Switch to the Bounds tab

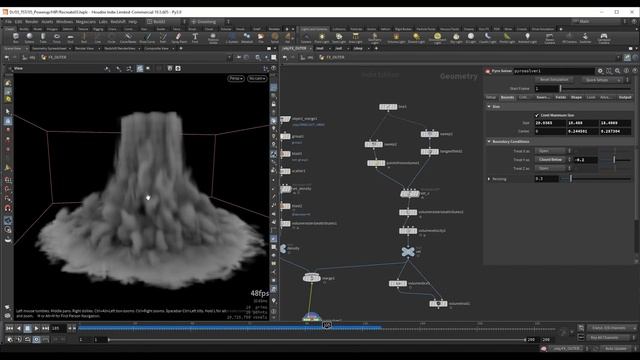[507, 98]
